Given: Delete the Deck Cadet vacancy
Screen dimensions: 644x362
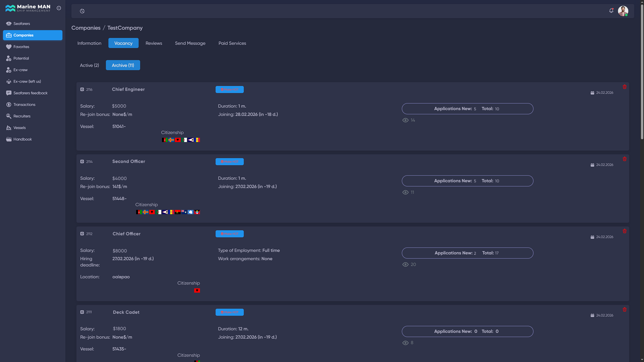Looking at the screenshot, I should click(625, 310).
